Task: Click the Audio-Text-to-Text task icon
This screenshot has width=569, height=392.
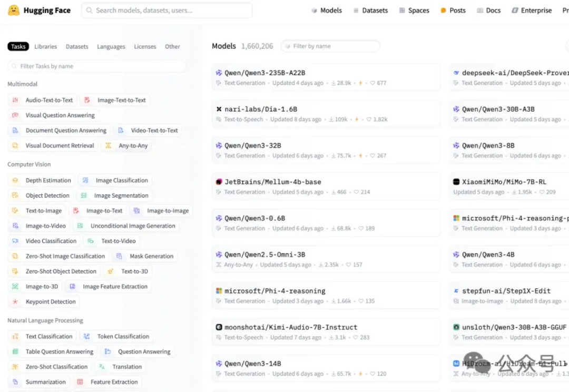Action: 15,100
